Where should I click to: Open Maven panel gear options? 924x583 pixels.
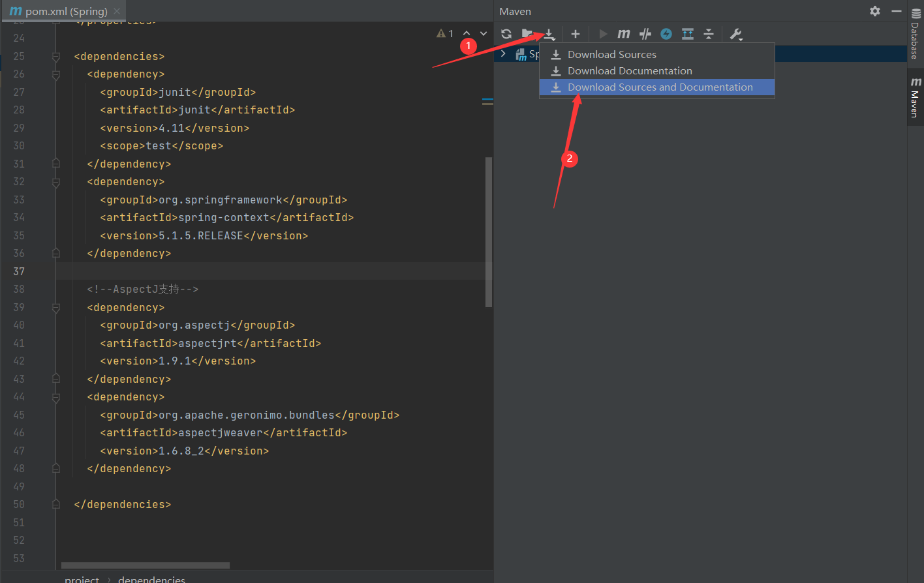pyautogui.click(x=875, y=11)
